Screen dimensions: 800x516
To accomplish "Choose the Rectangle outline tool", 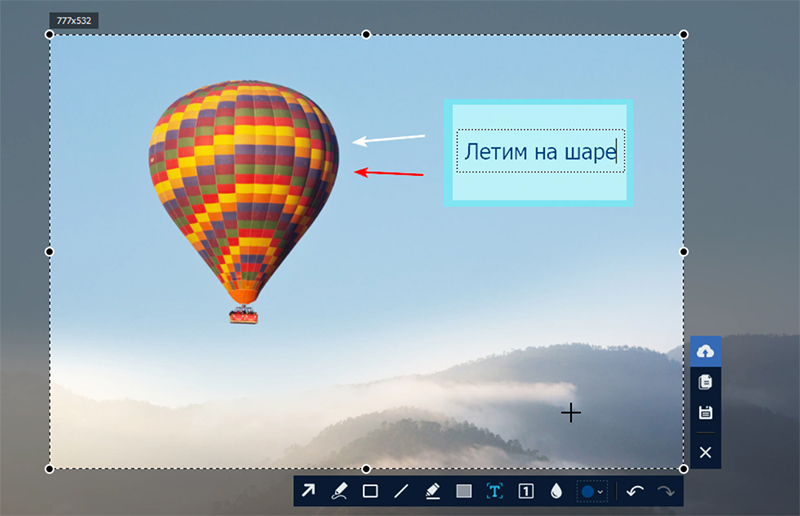I will point(370,491).
